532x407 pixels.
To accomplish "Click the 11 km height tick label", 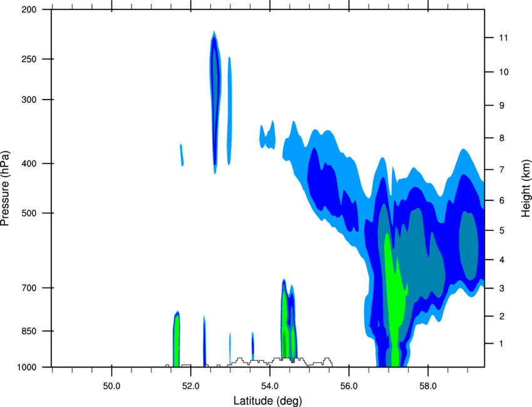I will pos(504,38).
